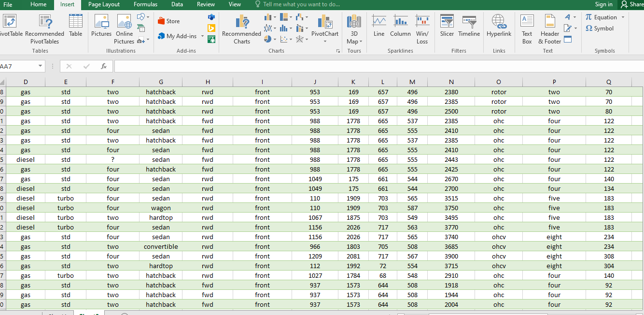Insert a Hyperlink

tap(499, 27)
